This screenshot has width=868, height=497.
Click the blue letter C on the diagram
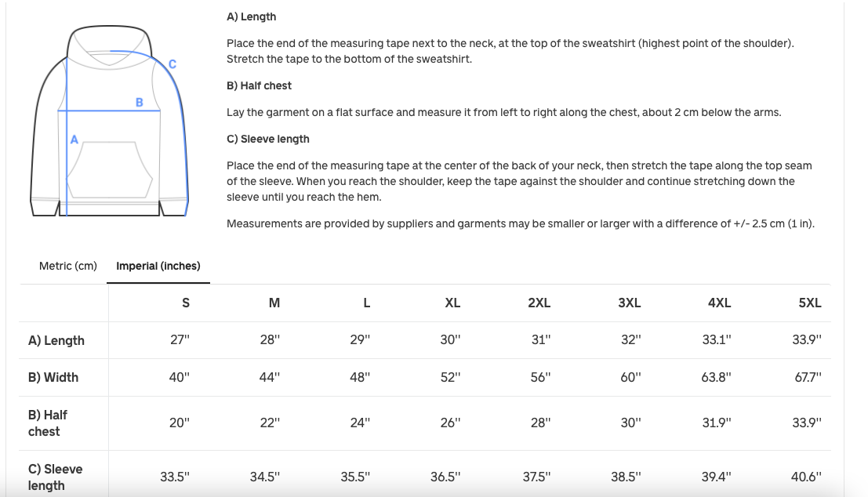point(173,63)
